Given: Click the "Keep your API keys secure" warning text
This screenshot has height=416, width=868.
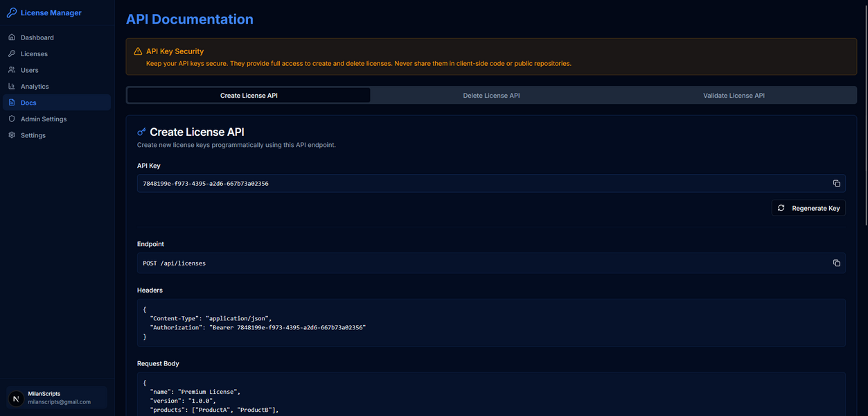Looking at the screenshot, I should pyautogui.click(x=358, y=63).
